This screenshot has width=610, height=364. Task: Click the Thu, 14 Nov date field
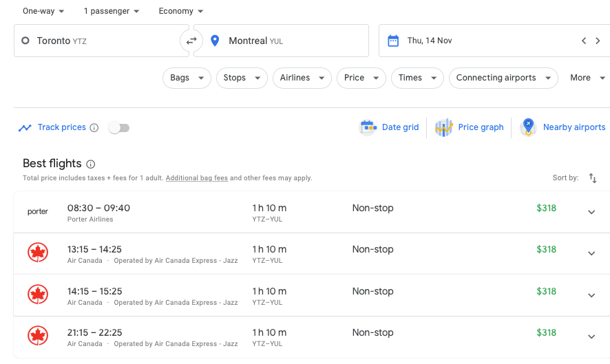(494, 41)
